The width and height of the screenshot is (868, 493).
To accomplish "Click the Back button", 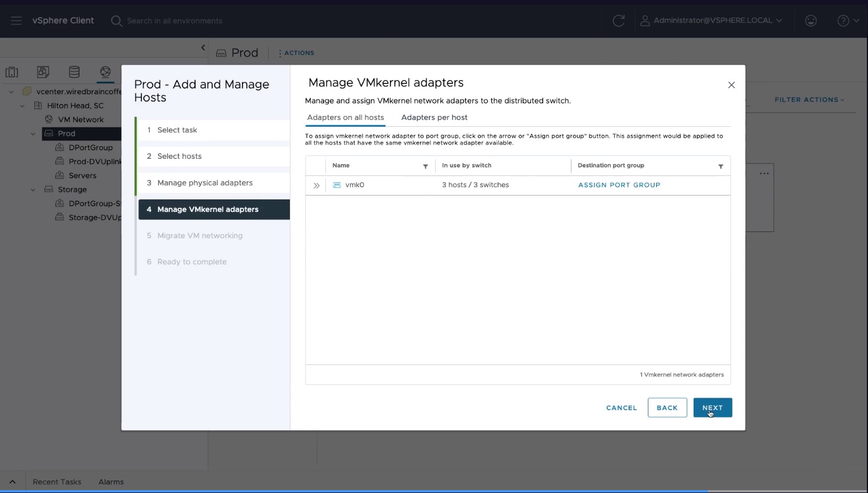I will pyautogui.click(x=667, y=408).
